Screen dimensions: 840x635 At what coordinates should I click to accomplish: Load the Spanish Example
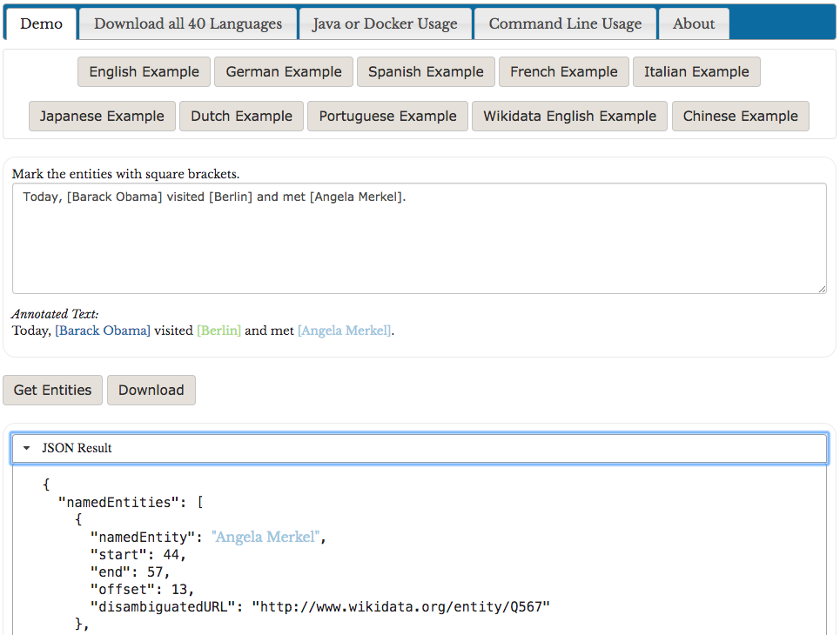426,71
